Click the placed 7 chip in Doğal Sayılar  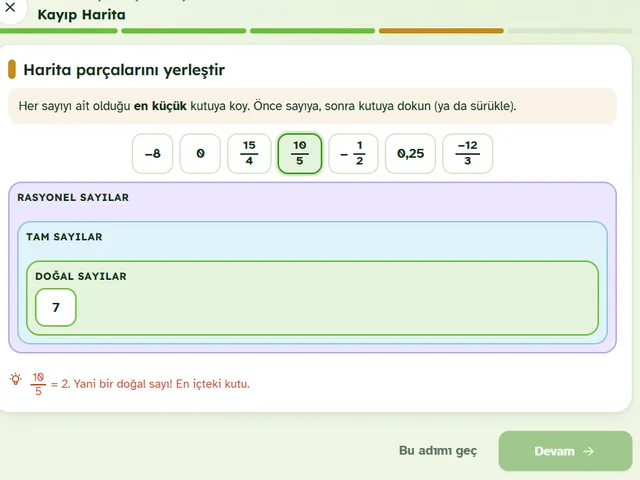click(56, 307)
